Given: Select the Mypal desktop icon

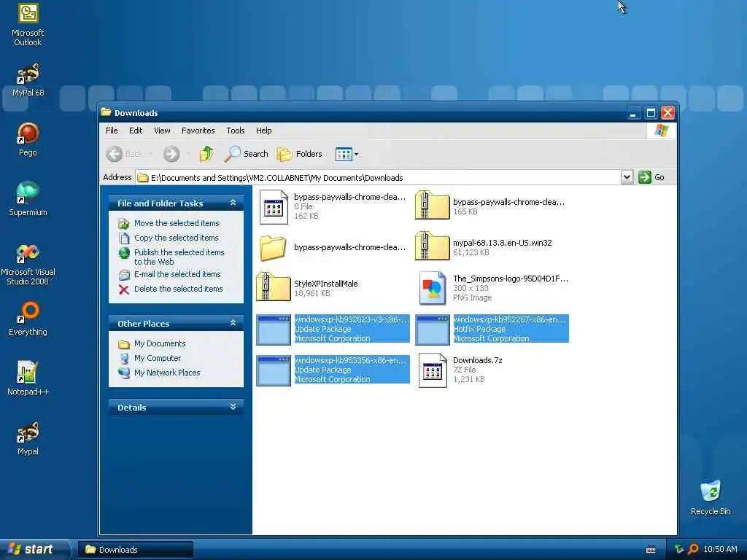Looking at the screenshot, I should click(x=28, y=438).
